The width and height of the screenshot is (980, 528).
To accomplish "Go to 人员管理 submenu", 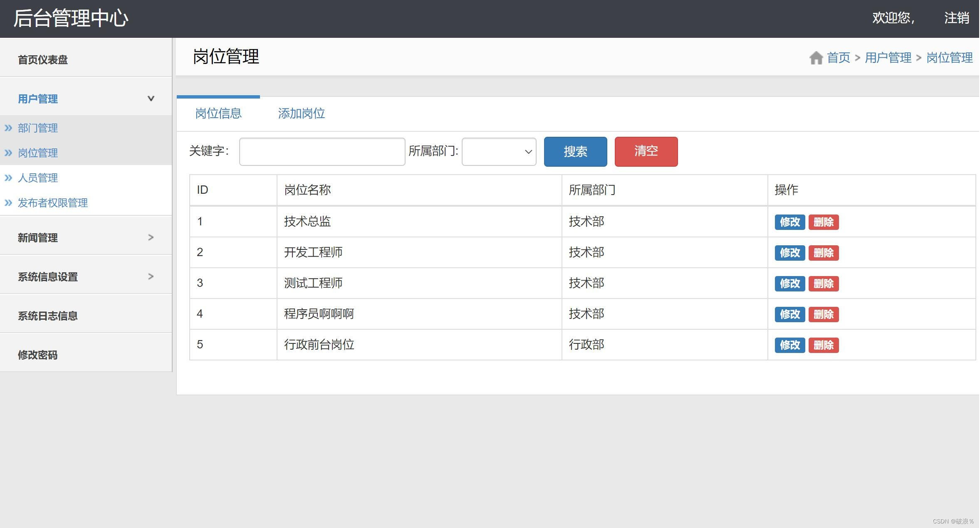I will [x=38, y=178].
